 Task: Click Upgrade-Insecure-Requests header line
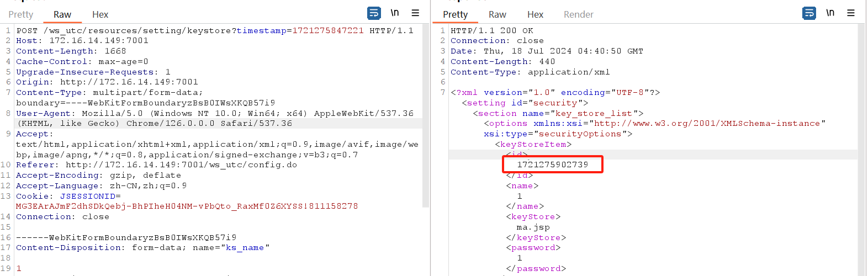tap(93, 72)
